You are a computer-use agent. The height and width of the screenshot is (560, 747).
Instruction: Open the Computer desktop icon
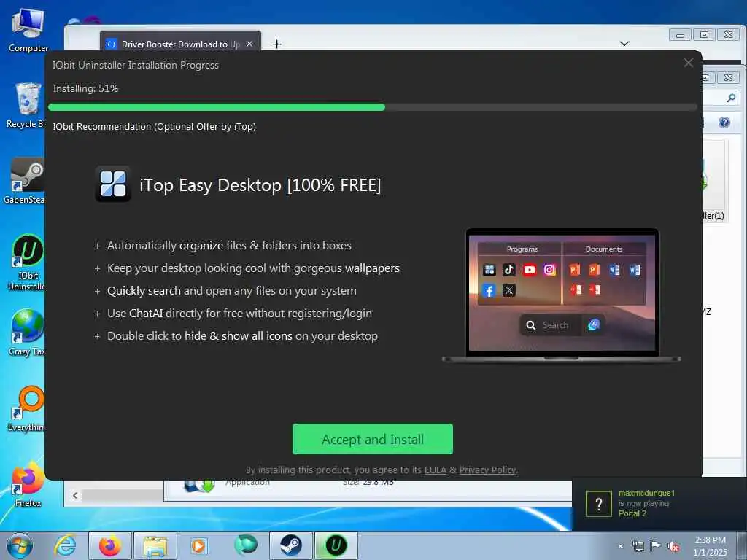click(28, 31)
